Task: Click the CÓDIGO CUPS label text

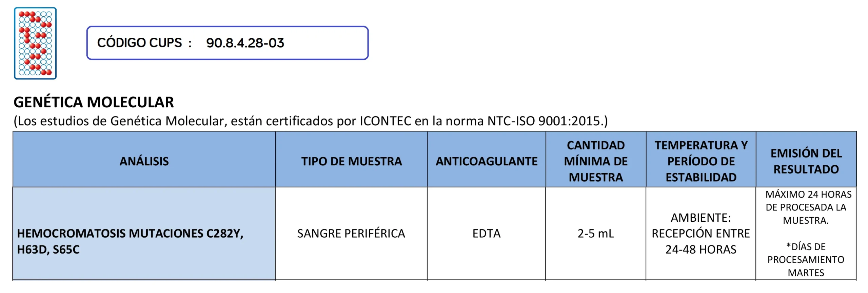Action: click(x=139, y=43)
